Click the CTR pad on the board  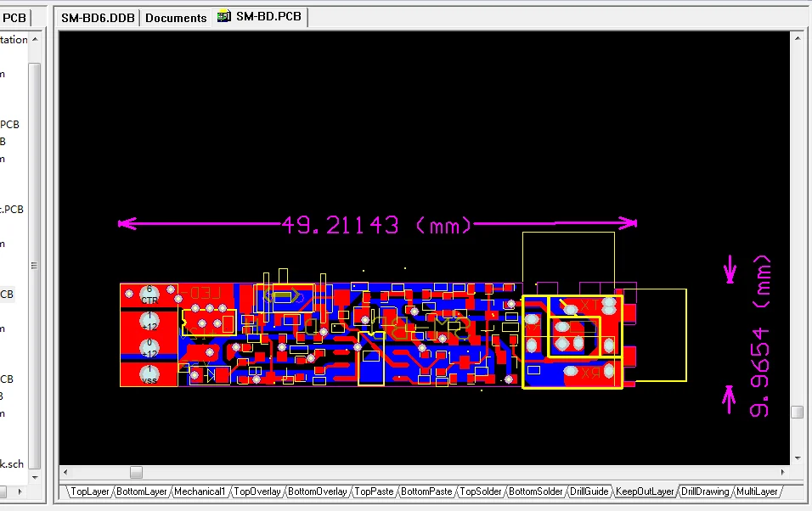(149, 296)
